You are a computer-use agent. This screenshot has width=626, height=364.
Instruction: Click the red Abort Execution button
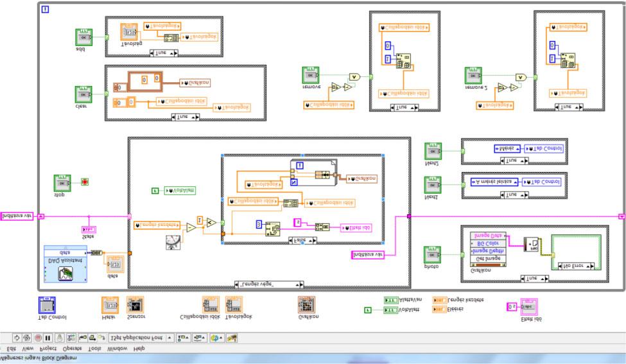tap(38, 338)
